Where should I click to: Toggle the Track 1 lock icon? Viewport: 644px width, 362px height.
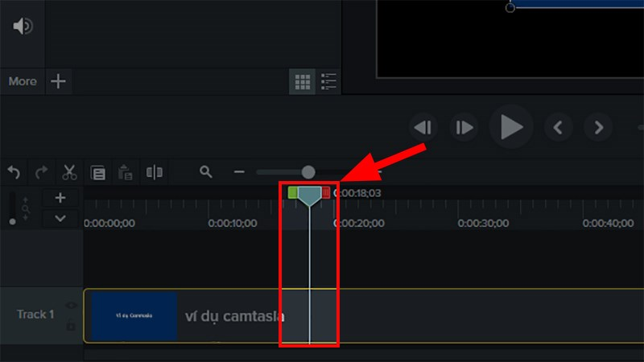[x=71, y=325]
